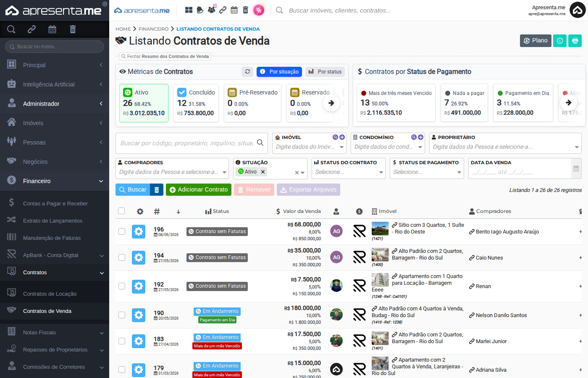588x378 pixels.
Task: Check the box for contract 179
Action: (122, 370)
